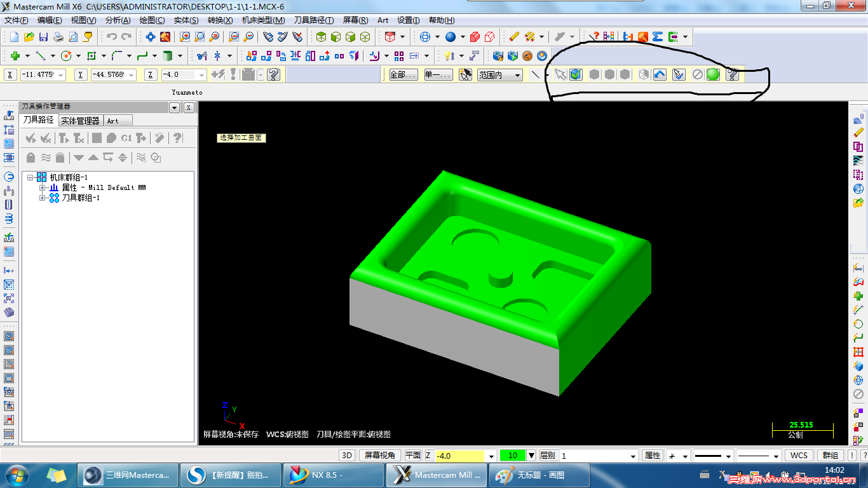Save the file using the floppy disk icon
Viewport: 868px width, 488px height.
coord(43,37)
